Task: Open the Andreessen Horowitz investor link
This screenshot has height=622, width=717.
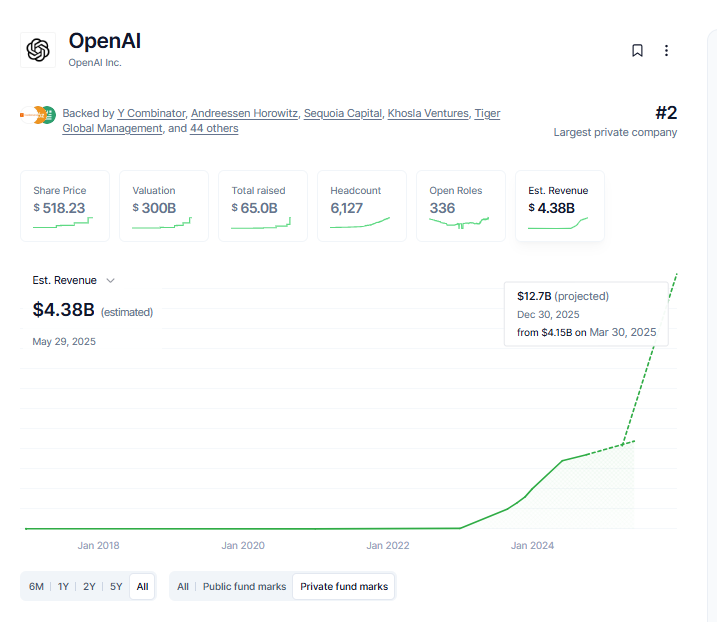Action: pyautogui.click(x=244, y=113)
